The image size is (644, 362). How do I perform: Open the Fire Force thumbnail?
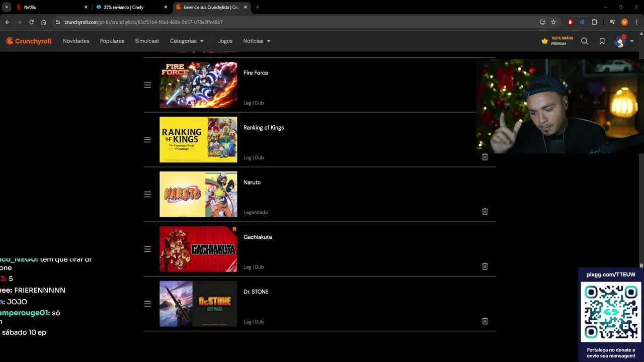(x=198, y=85)
